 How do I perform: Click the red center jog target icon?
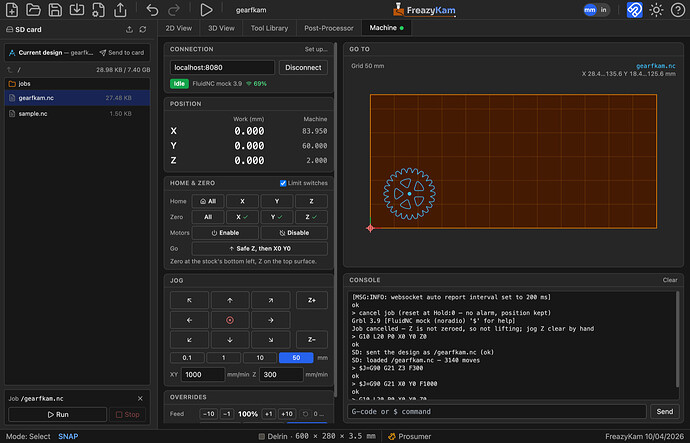[x=230, y=320]
